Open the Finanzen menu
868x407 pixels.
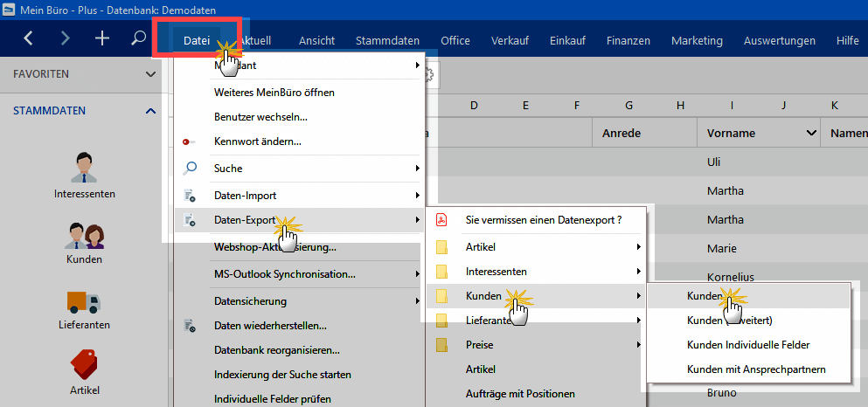tap(628, 40)
